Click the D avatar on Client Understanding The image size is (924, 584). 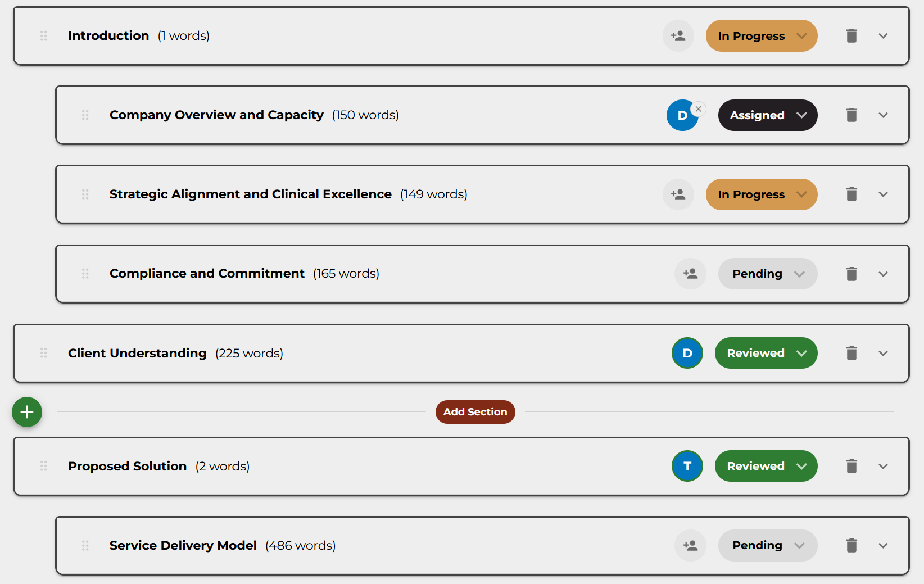click(687, 353)
